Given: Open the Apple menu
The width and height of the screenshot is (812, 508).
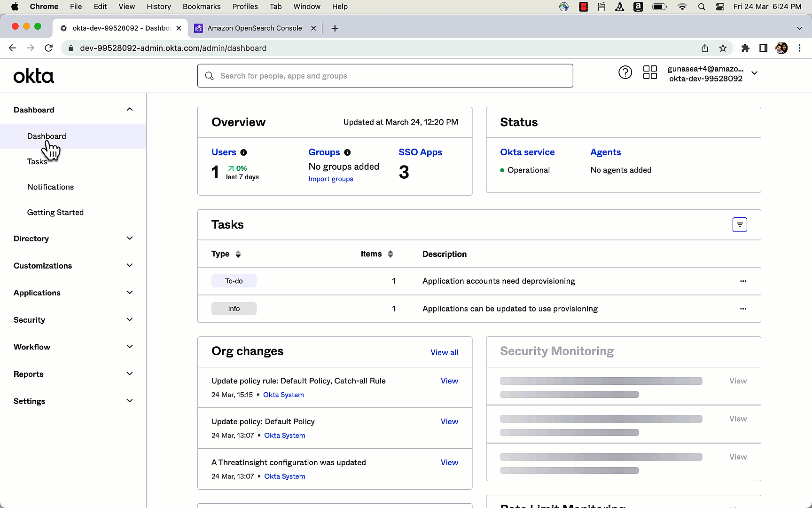Looking at the screenshot, I should [15, 7].
